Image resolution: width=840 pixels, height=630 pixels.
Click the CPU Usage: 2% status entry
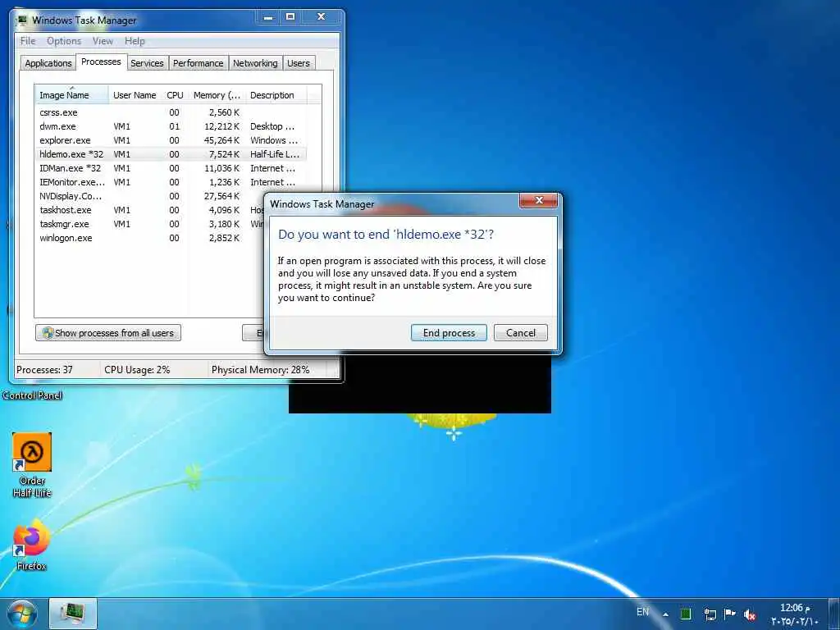click(x=137, y=370)
